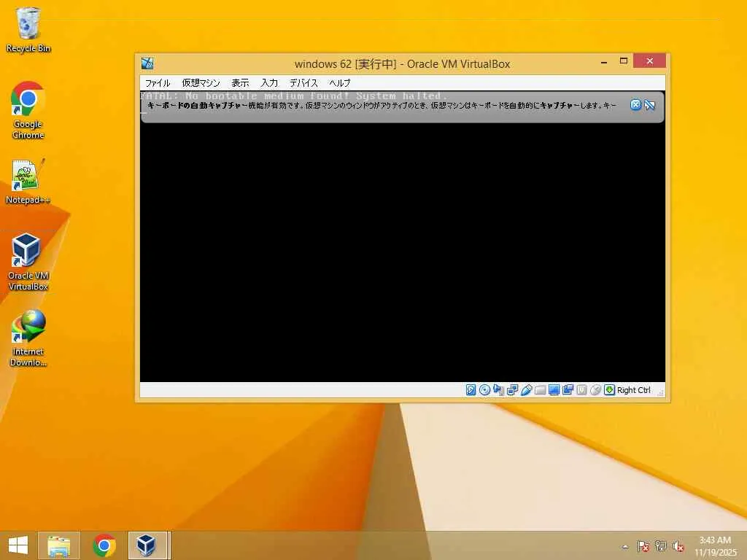This screenshot has width=747, height=560.
Task: Click the virtualization features status icon
Action: 581,390
